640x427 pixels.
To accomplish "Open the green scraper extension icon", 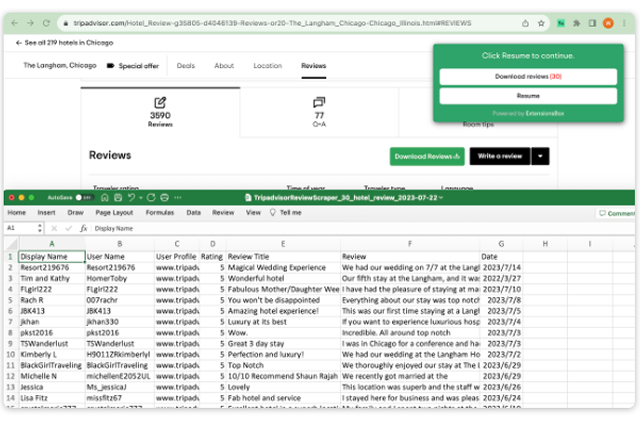I will (x=561, y=23).
